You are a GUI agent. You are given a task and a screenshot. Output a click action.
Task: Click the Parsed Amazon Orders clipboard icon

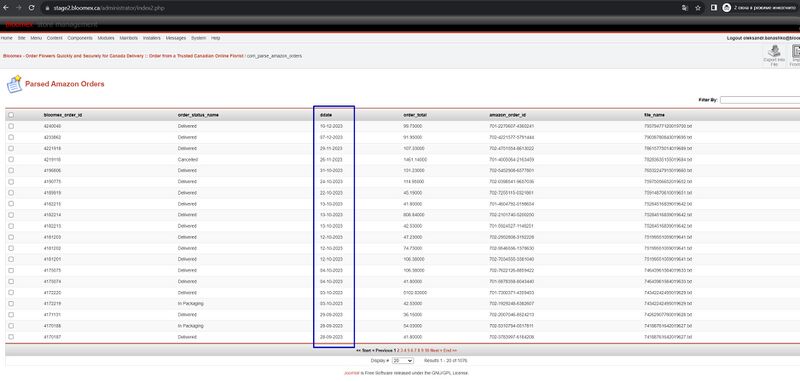[14, 84]
